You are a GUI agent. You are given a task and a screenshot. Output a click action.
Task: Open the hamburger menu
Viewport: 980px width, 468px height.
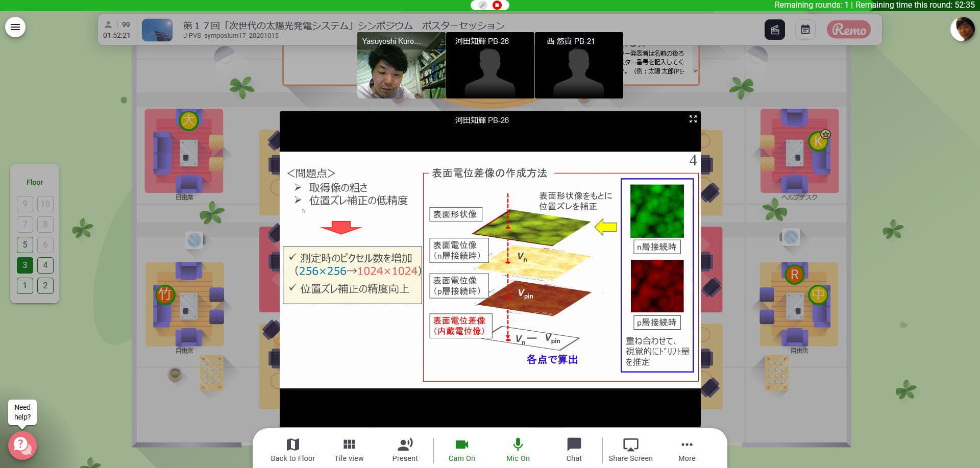click(x=15, y=27)
